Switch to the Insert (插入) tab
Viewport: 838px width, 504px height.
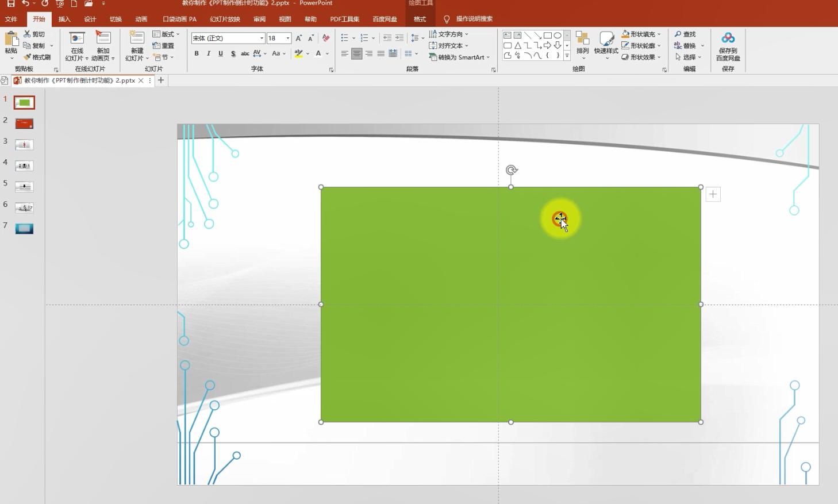tap(64, 19)
